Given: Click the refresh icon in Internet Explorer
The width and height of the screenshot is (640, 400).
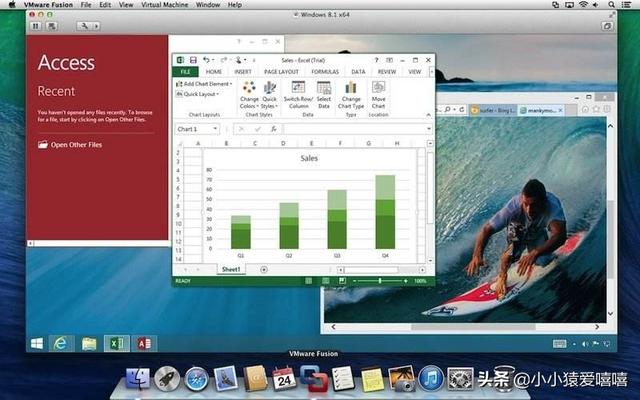Looking at the screenshot, I should click(462, 110).
